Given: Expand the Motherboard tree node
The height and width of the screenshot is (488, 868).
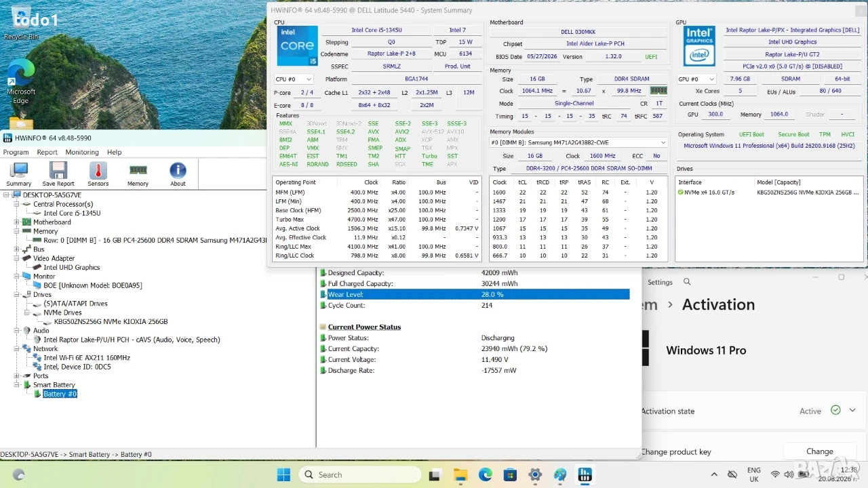Looking at the screenshot, I should pos(17,222).
